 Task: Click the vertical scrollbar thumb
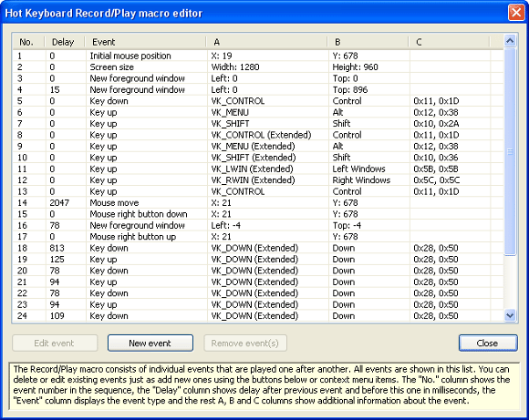tap(510, 151)
